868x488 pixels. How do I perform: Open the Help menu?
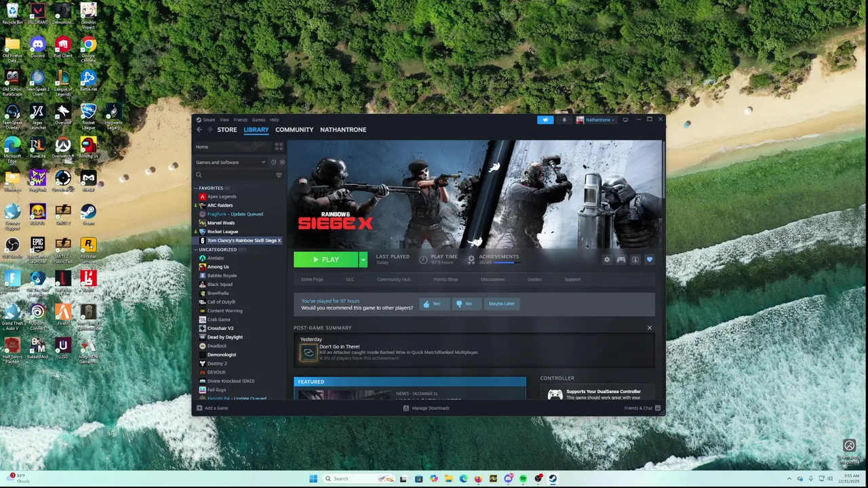(274, 120)
